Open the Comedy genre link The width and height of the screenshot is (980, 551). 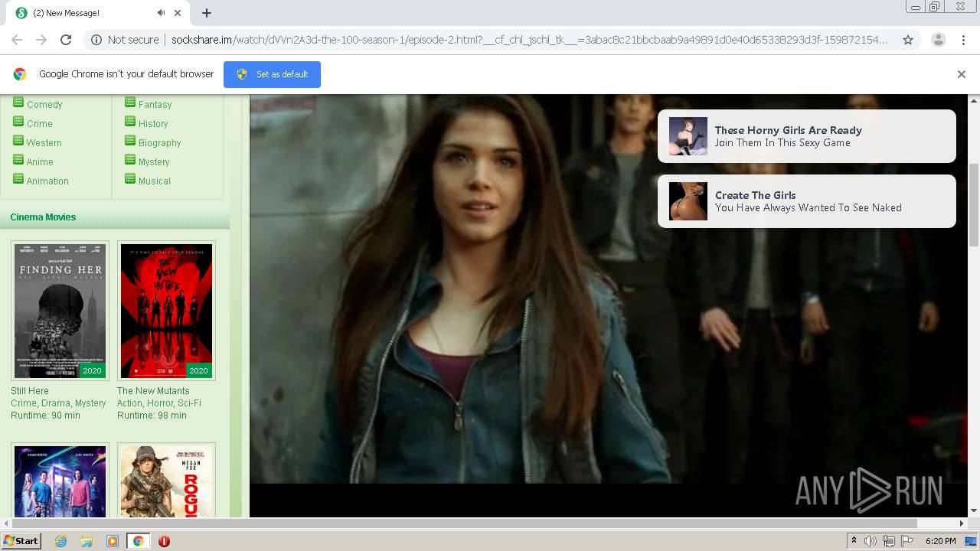[44, 105]
